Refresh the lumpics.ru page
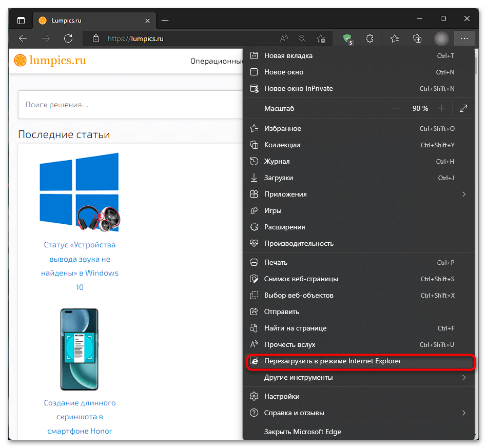Screen dimensions: 487x448 (x=68, y=38)
